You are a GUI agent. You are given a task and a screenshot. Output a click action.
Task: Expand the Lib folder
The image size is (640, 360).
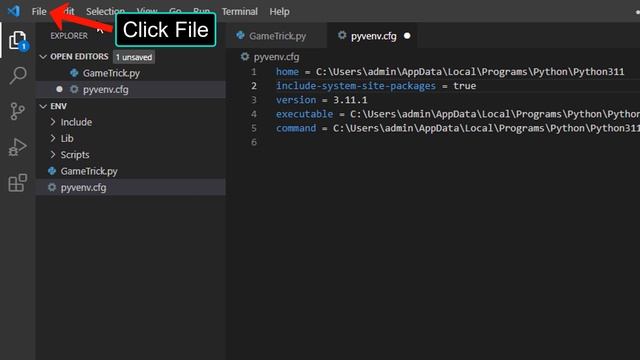click(x=53, y=138)
